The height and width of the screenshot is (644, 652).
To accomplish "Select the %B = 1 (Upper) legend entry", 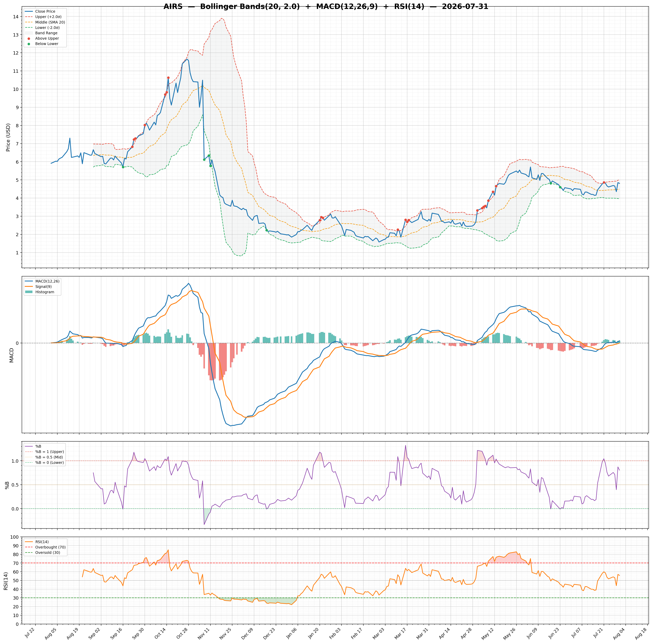I will pos(45,452).
